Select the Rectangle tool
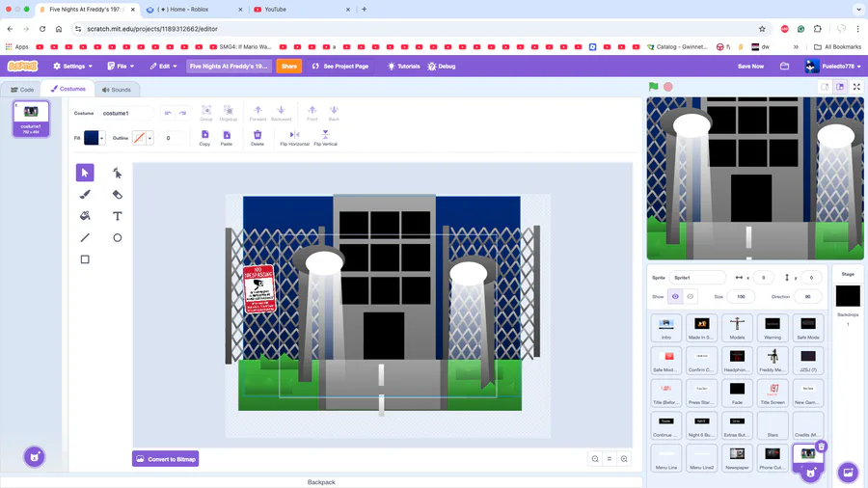The width and height of the screenshot is (868, 488). [x=85, y=258]
